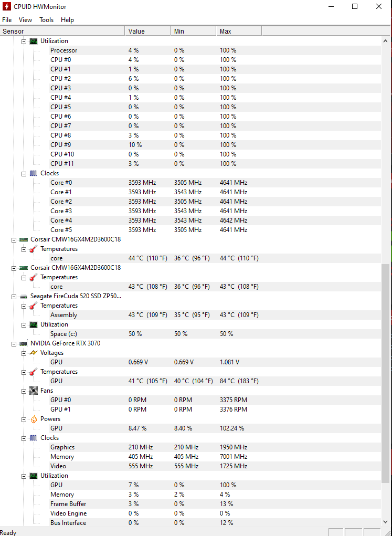This screenshot has width=392, height=536.
Task: Collapse the Seagate FireCuda SSD node
Action: (14, 296)
